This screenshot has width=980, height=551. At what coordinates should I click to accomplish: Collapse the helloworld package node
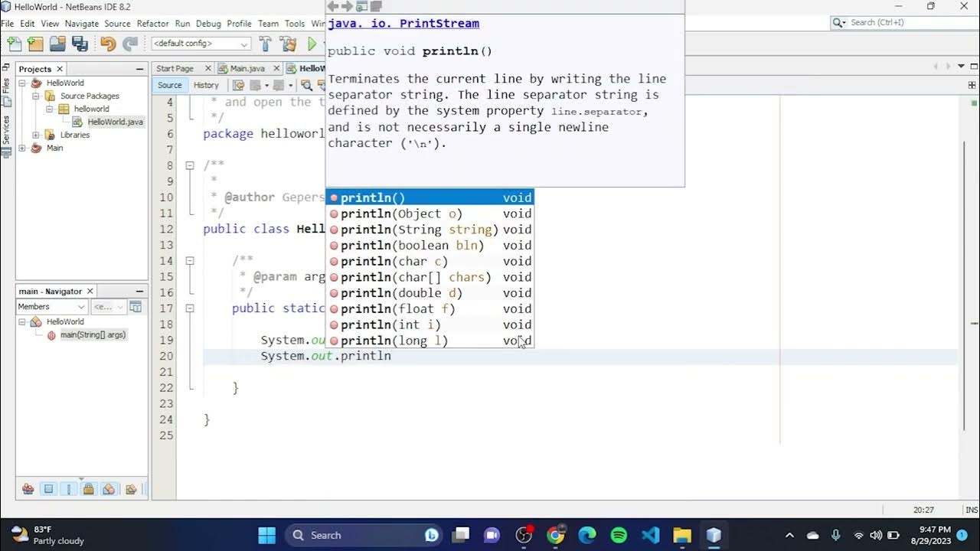49,109
